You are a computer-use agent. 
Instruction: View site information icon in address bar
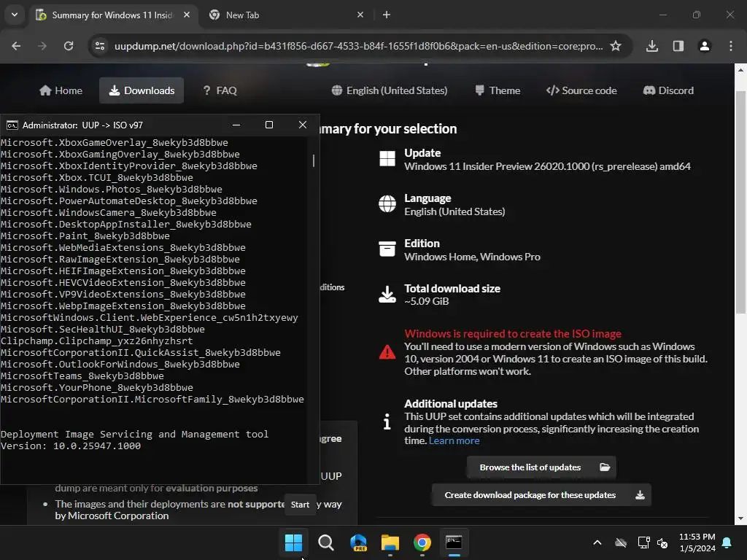pos(100,46)
